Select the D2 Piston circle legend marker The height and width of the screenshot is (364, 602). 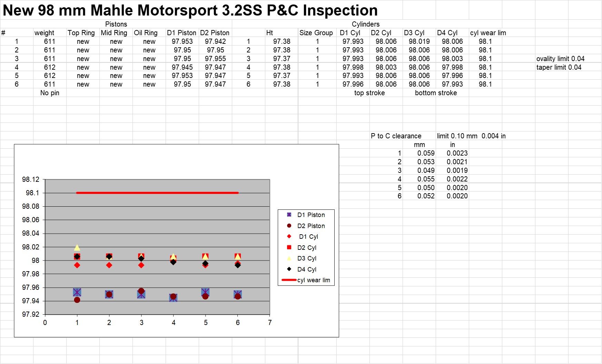tap(289, 226)
